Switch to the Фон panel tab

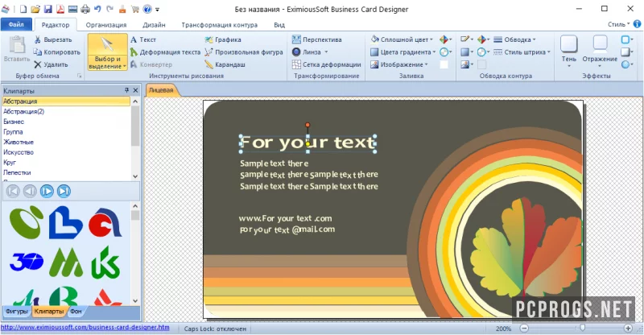[76, 312]
